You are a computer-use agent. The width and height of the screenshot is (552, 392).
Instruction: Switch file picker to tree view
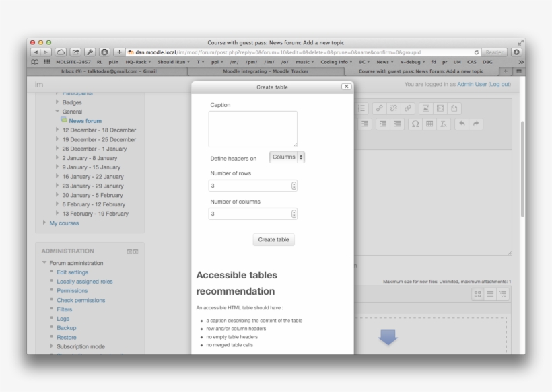tap(502, 295)
